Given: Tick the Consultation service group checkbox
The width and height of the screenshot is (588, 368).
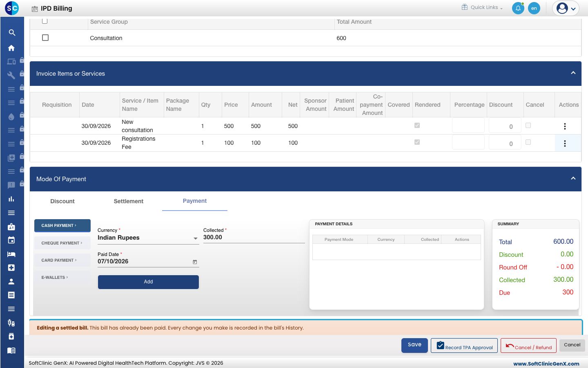Looking at the screenshot, I should point(45,38).
